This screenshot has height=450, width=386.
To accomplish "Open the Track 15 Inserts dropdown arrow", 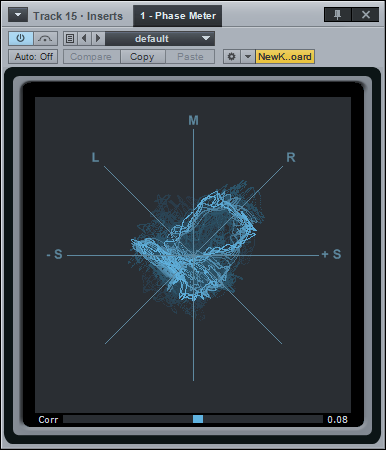I will pos(18,15).
